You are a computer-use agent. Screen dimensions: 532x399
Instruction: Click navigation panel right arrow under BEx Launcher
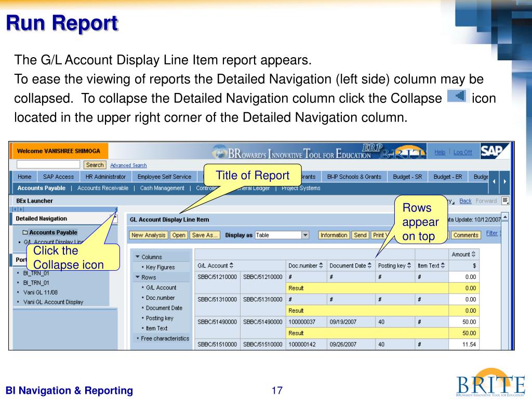click(x=20, y=209)
